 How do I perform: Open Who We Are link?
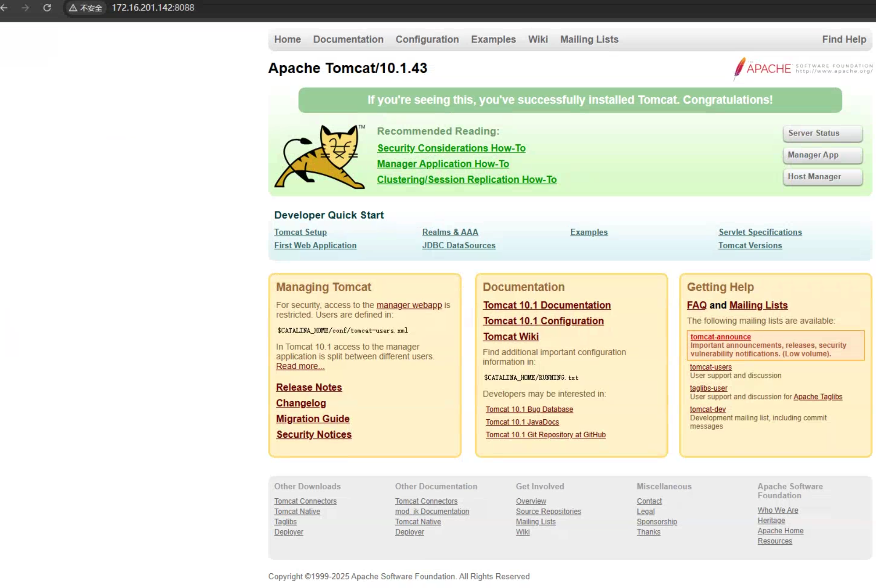coord(778,510)
